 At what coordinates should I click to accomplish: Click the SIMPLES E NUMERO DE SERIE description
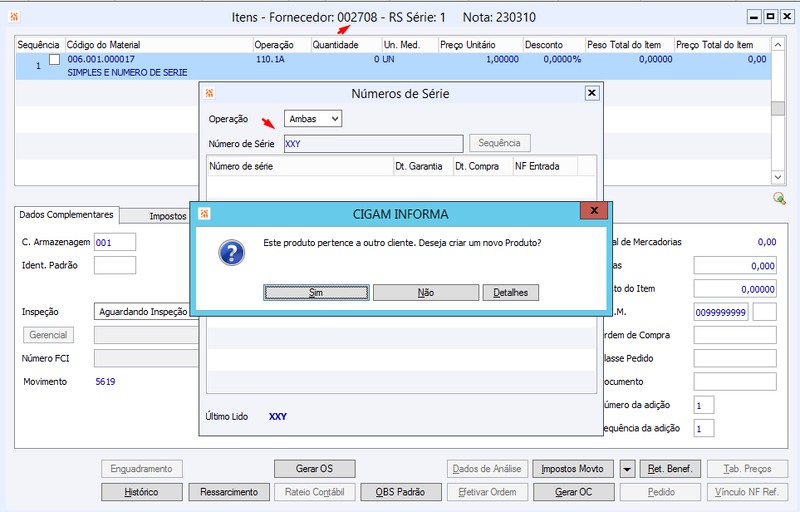(x=128, y=72)
